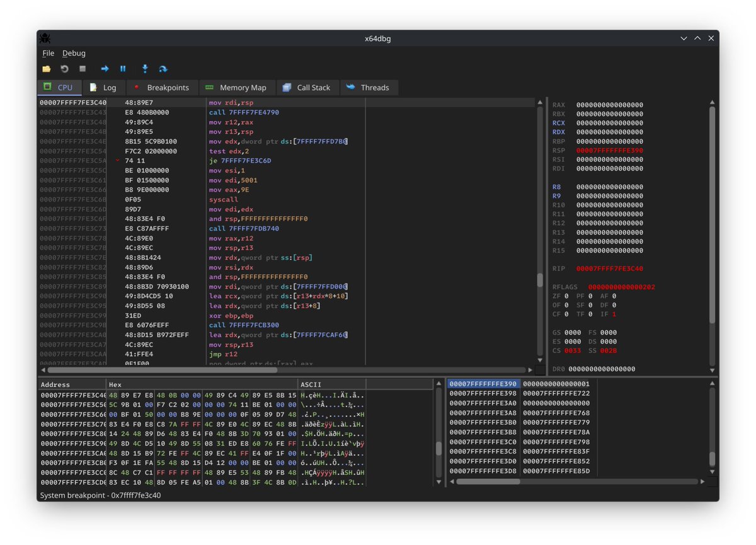Run the program using the blue arrow icon
The width and height of the screenshot is (756, 545).
[x=104, y=69]
